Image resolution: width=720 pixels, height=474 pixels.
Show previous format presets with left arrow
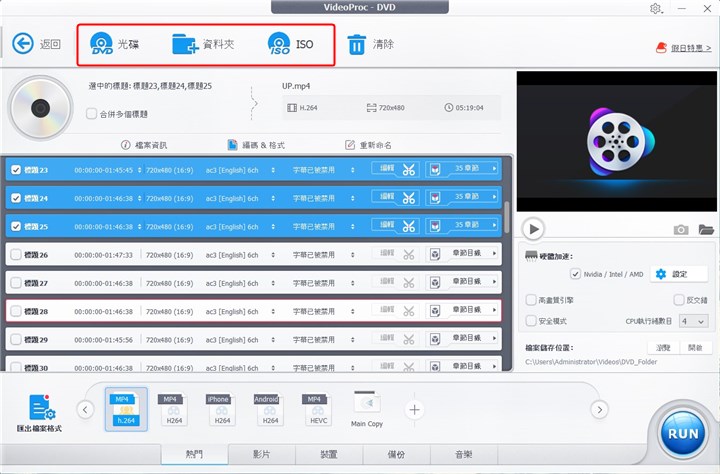[x=85, y=409]
